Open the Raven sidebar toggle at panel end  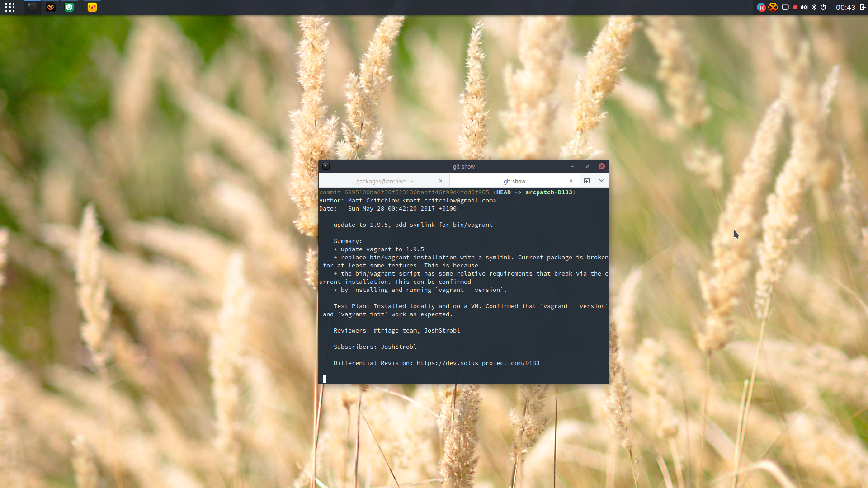pyautogui.click(x=863, y=7)
